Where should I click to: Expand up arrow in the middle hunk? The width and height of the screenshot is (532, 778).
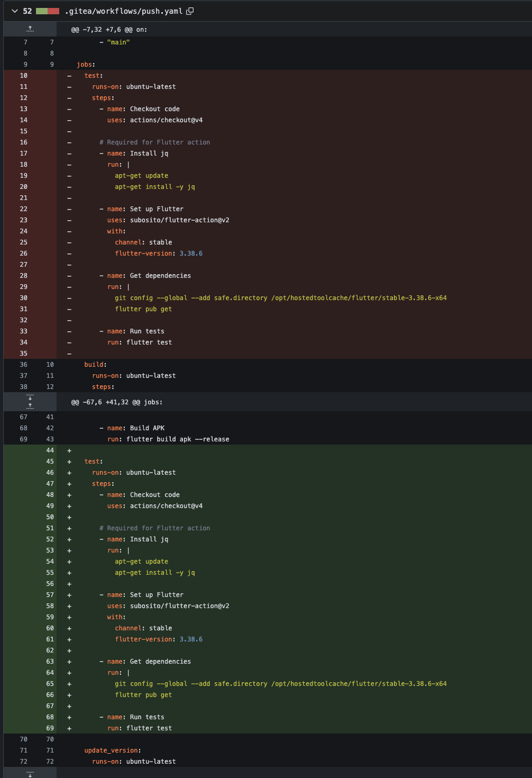click(30, 406)
